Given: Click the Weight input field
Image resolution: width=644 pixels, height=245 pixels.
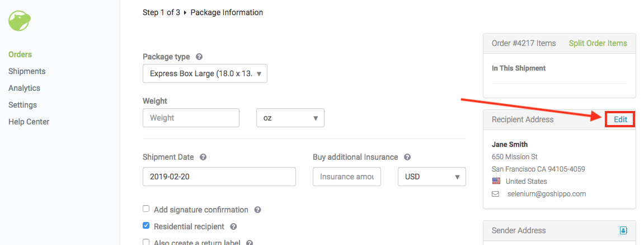Looking at the screenshot, I should [191, 118].
